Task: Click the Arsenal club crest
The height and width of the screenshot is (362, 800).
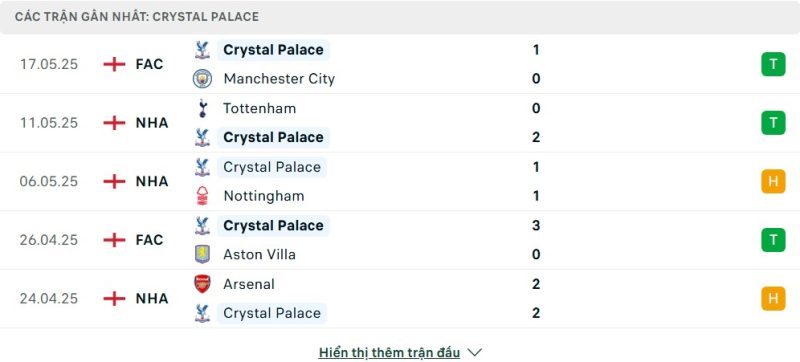Action: pyautogui.click(x=203, y=283)
